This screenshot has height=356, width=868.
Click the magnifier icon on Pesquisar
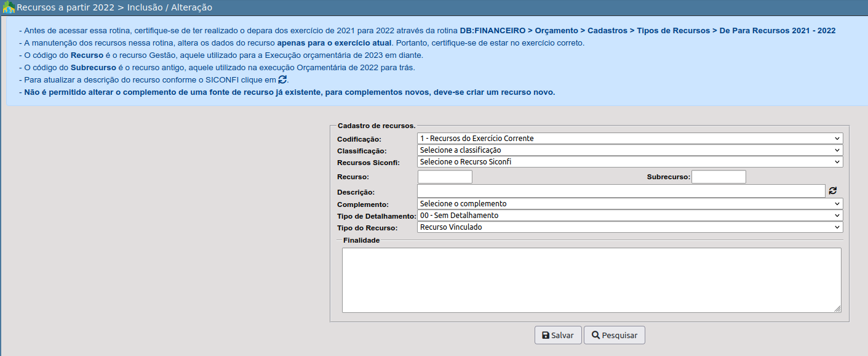(595, 336)
